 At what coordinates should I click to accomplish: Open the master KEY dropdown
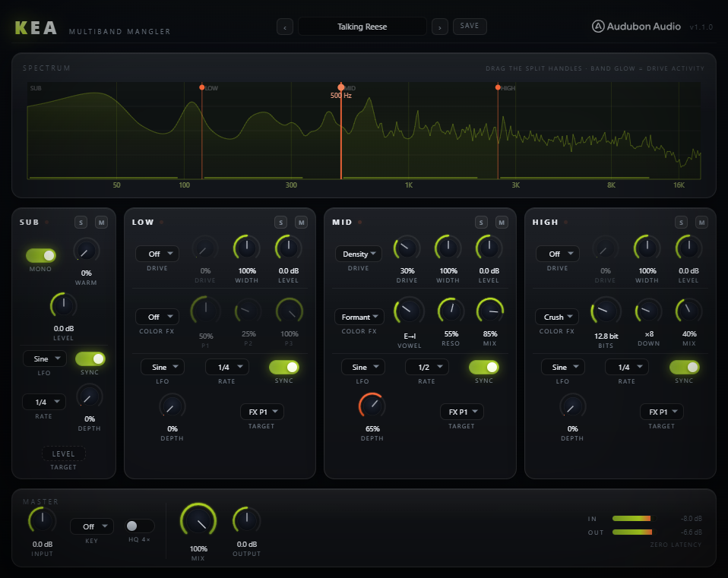[91, 526]
